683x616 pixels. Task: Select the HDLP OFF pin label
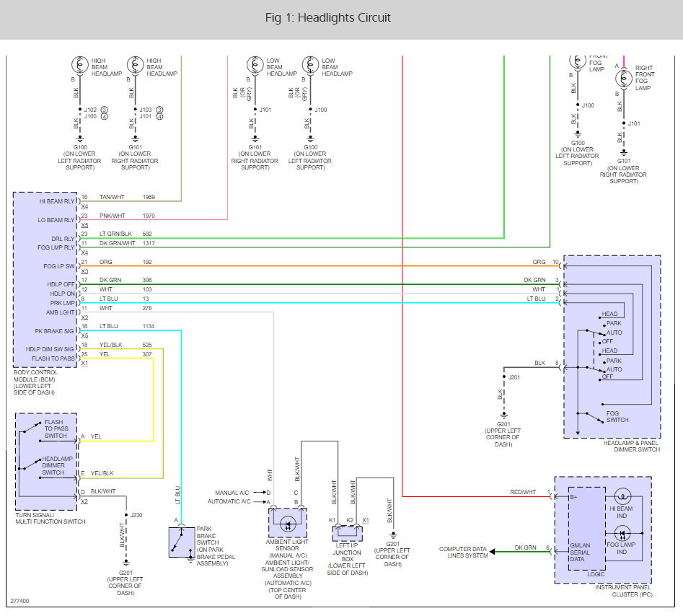(x=61, y=284)
